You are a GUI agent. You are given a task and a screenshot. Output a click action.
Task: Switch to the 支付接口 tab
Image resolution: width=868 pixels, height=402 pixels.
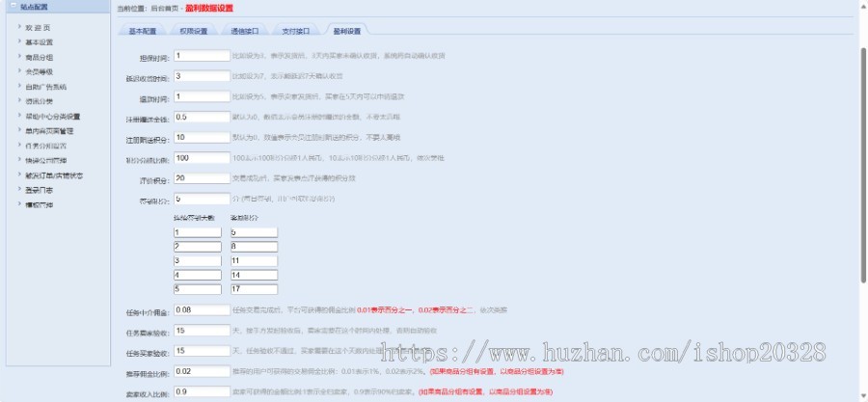tap(296, 31)
